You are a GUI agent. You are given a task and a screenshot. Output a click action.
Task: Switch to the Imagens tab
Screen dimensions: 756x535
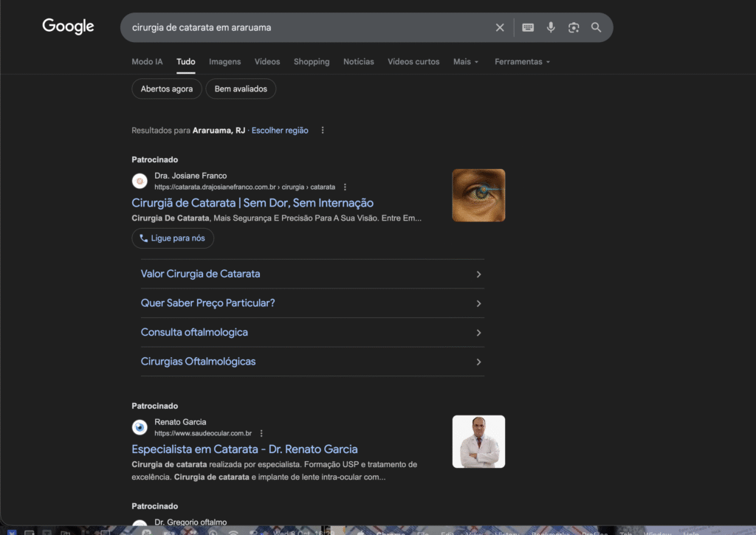(x=224, y=62)
